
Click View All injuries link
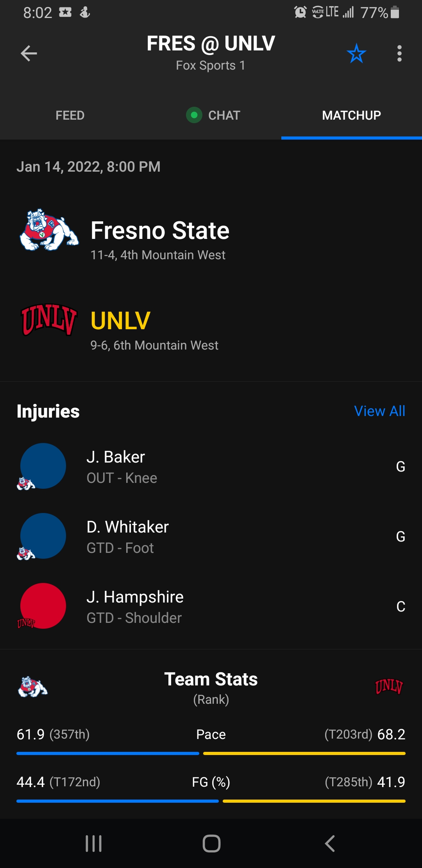tap(379, 411)
